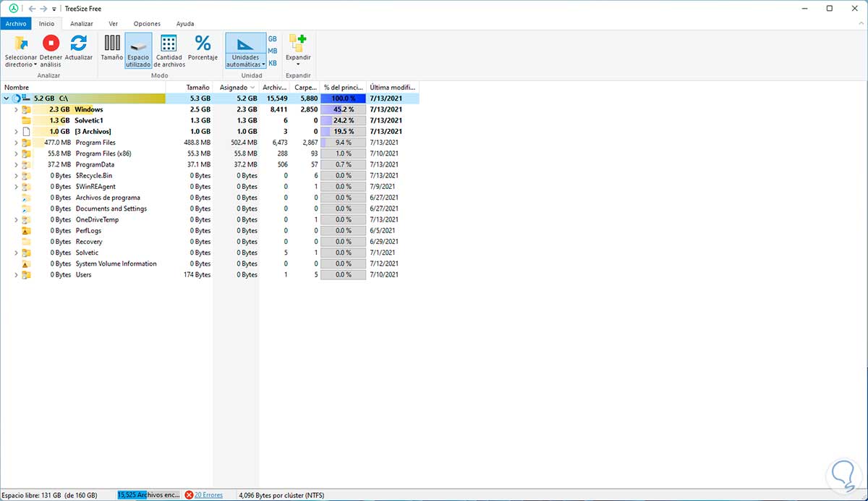This screenshot has width=868, height=501.
Task: Click System Volume Information warning icon
Action: [x=26, y=264]
